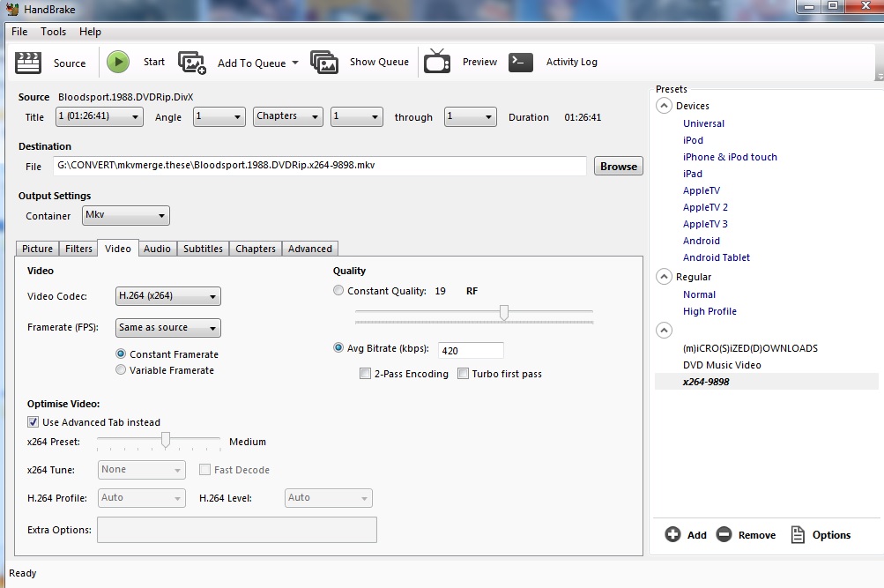Enable the 2-Pass Encoding checkbox

[366, 374]
